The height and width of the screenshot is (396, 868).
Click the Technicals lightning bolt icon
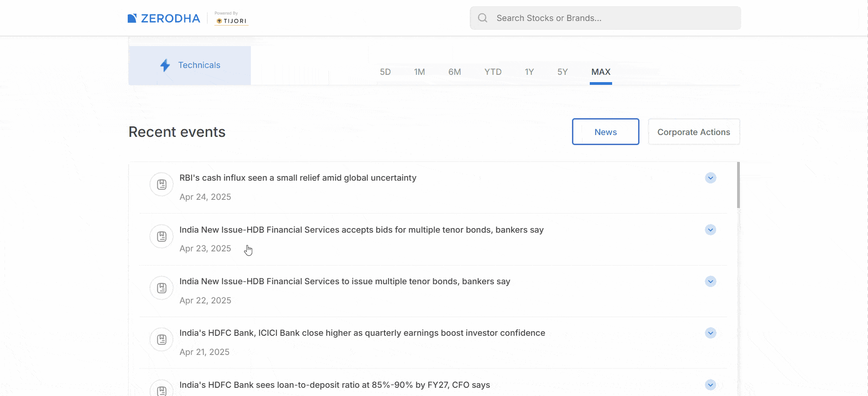point(165,65)
